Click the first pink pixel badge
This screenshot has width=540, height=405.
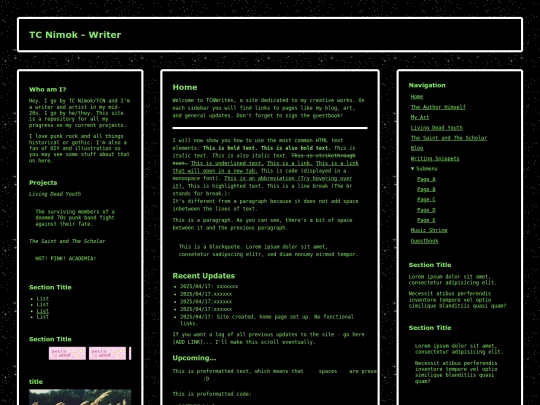point(67,354)
